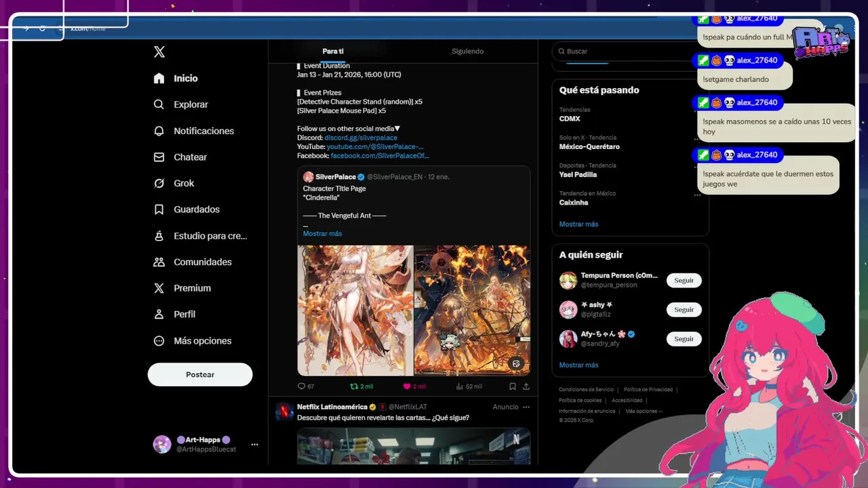Open the Netflix ad video thumbnail

coord(414,446)
